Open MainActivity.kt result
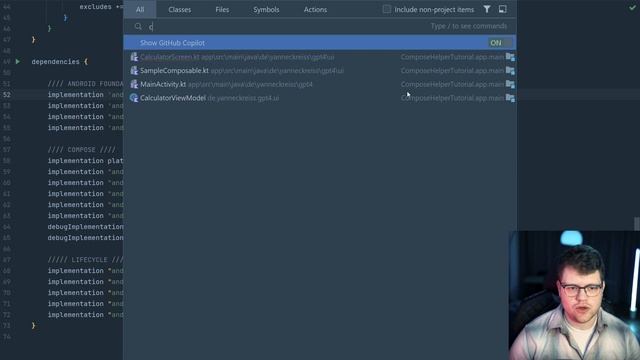640x360 pixels. (320, 84)
